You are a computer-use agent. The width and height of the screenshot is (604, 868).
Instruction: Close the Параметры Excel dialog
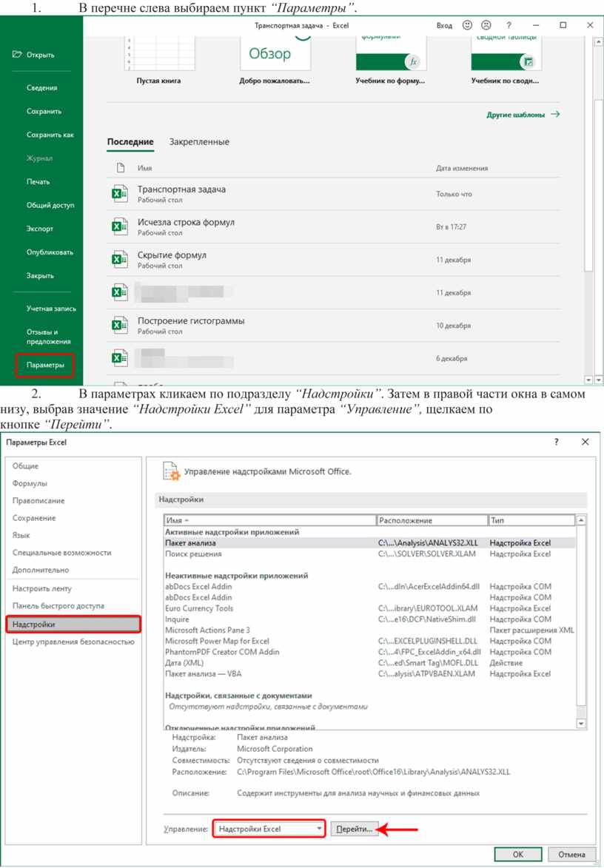585,442
